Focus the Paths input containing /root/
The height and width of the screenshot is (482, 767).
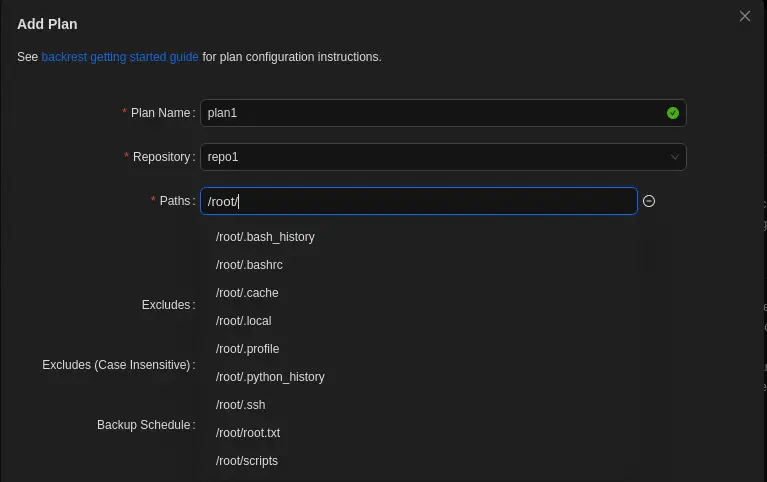pyautogui.click(x=418, y=201)
